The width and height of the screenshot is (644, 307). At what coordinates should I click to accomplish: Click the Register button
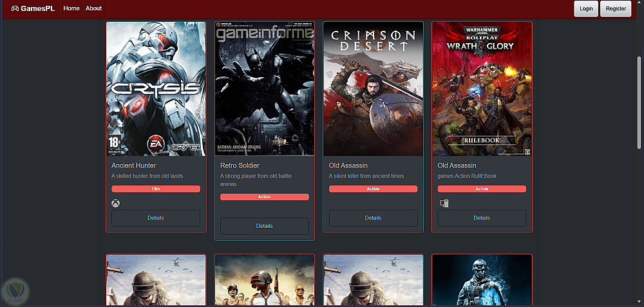click(616, 8)
